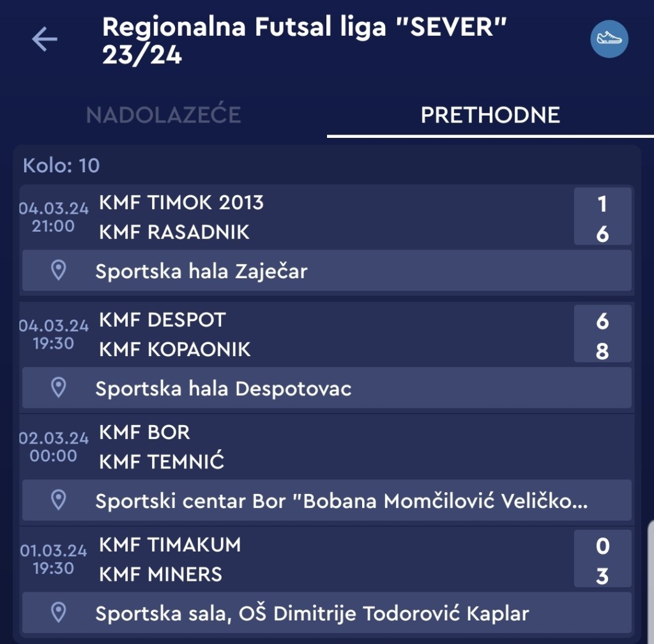Tap the back arrow icon

(x=45, y=40)
